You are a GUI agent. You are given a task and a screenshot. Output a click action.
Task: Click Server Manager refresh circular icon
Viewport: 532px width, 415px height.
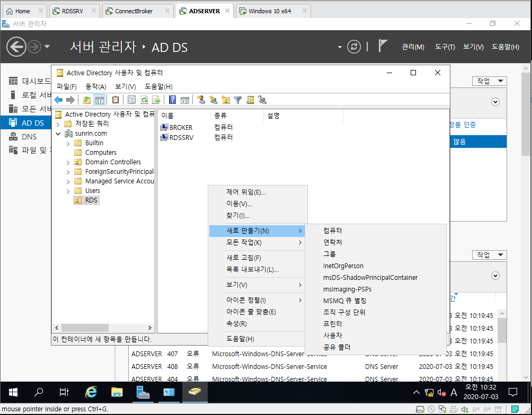click(353, 47)
